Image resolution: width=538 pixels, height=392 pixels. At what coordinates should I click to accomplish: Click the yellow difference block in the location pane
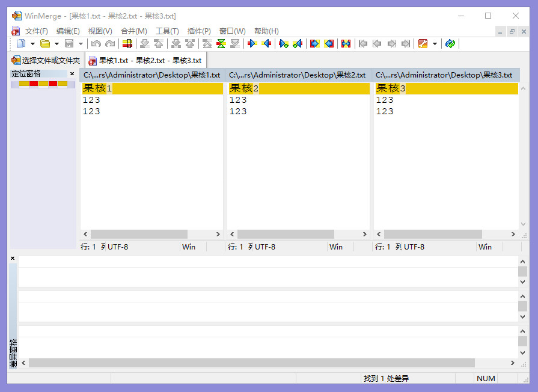(24, 84)
